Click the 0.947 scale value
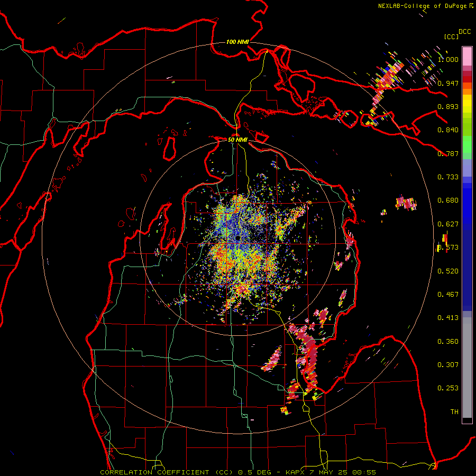Viewport: 476px width, 476px height. 448,83
